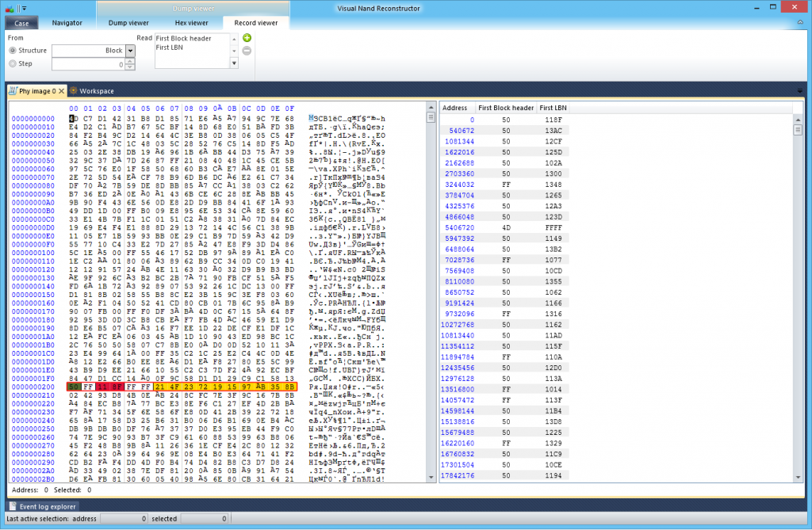Viewport: 812px width, 530px height.
Task: Switch to the Hex viewer tab
Action: click(x=192, y=23)
